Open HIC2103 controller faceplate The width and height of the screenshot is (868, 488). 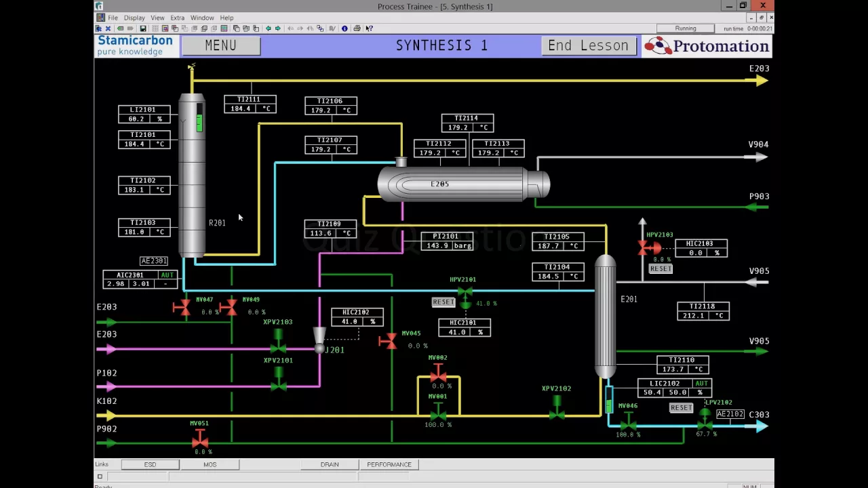click(701, 248)
